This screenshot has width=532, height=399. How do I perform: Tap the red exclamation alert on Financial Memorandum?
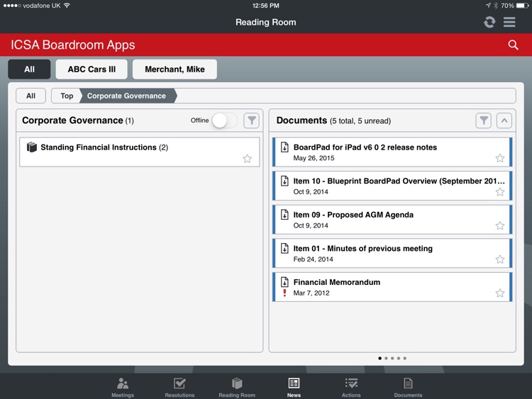click(x=284, y=293)
